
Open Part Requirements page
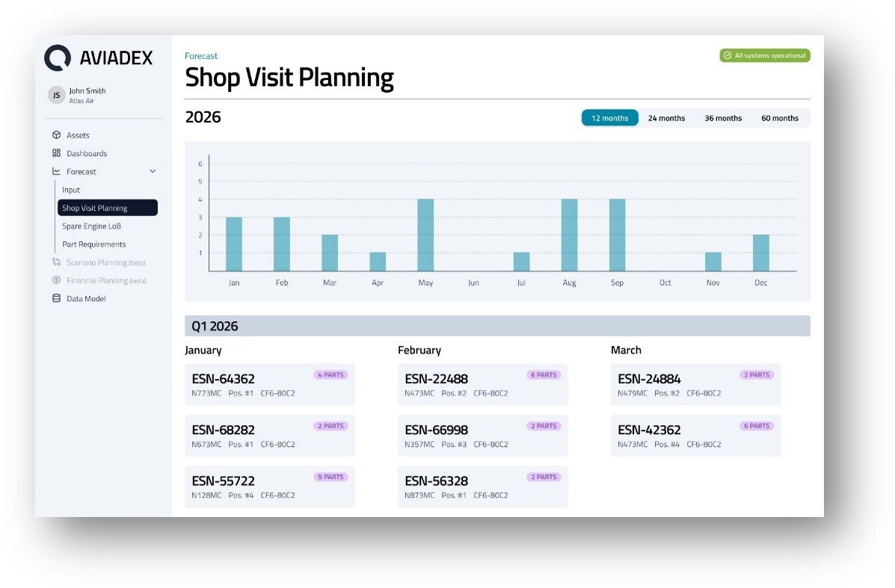pos(93,244)
